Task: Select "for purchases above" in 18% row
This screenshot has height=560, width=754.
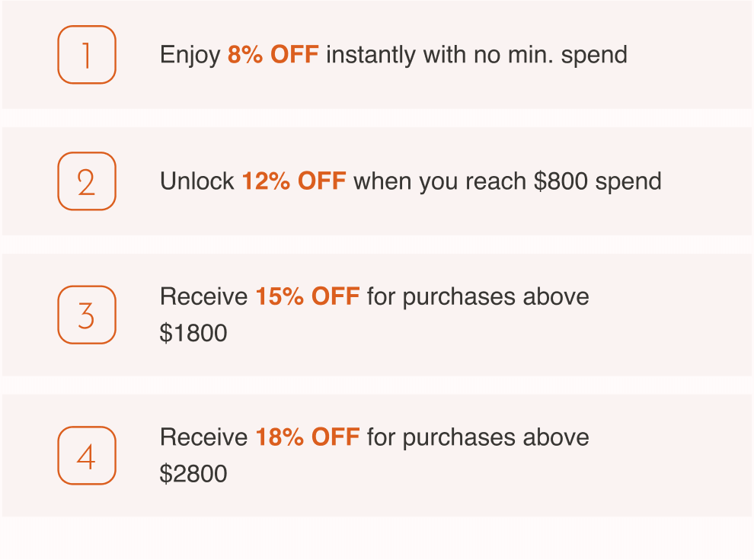Action: click(478, 437)
